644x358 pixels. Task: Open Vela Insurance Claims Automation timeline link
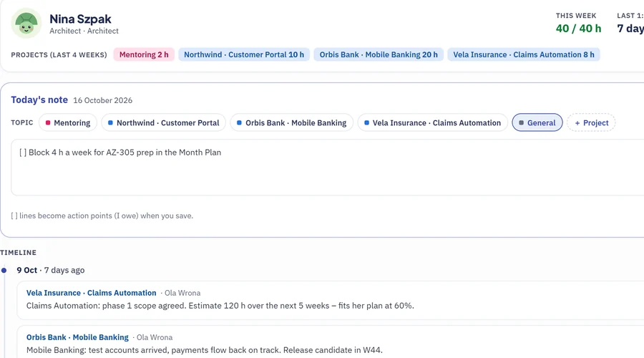[91, 293]
